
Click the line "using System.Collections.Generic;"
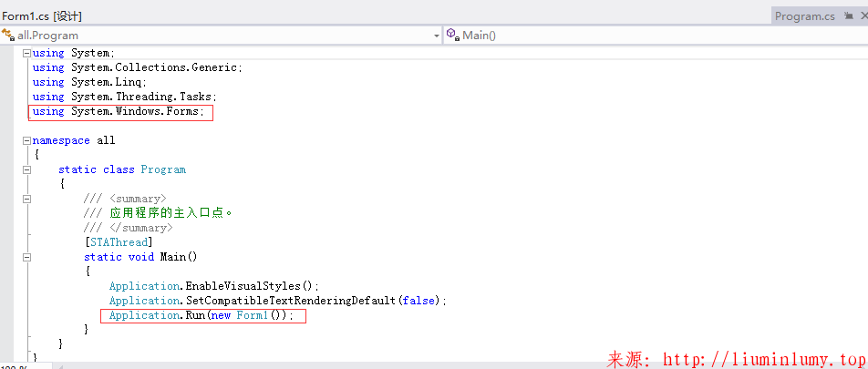point(138,67)
